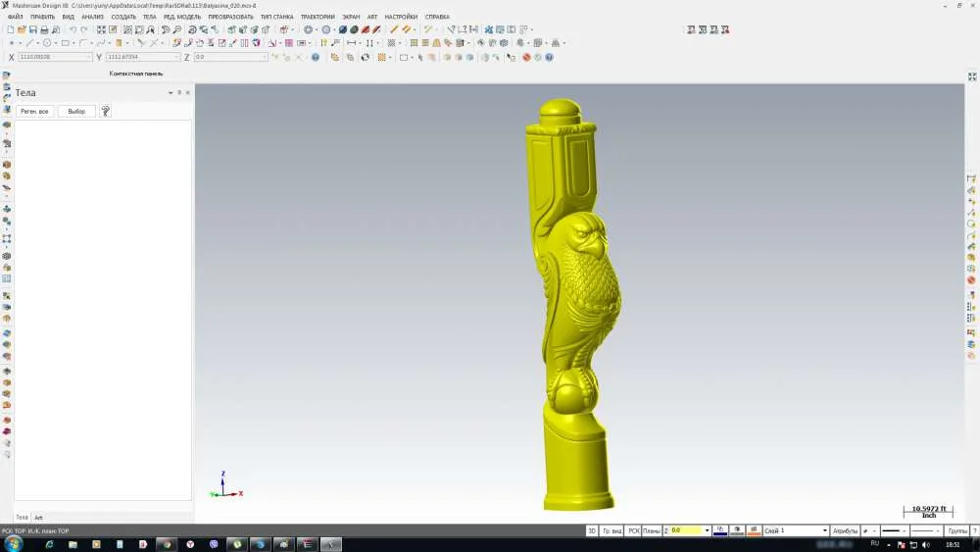This screenshot has height=552, width=980.
Task: Toggle 3D mode in status bar
Action: pos(591,530)
